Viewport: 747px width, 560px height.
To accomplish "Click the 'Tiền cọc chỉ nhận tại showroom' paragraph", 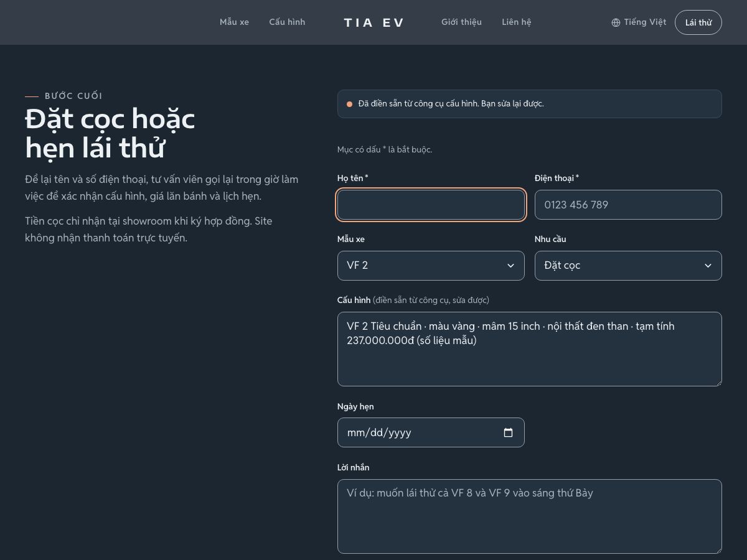I will 149,230.
